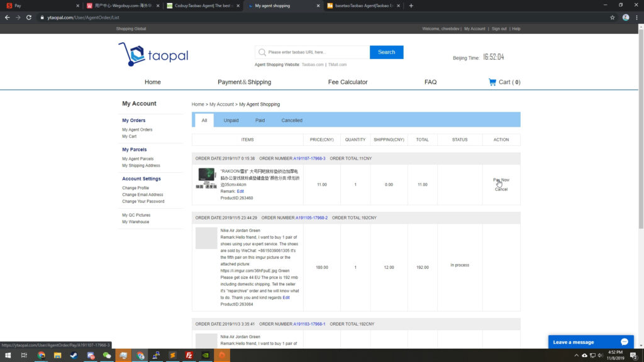
Task: Open the FAQ page
Action: pos(430,82)
